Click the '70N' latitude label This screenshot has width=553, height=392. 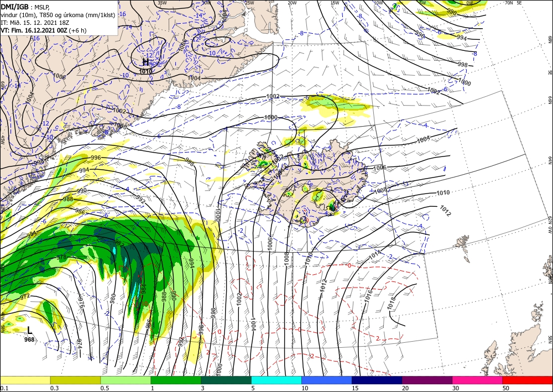508,3
